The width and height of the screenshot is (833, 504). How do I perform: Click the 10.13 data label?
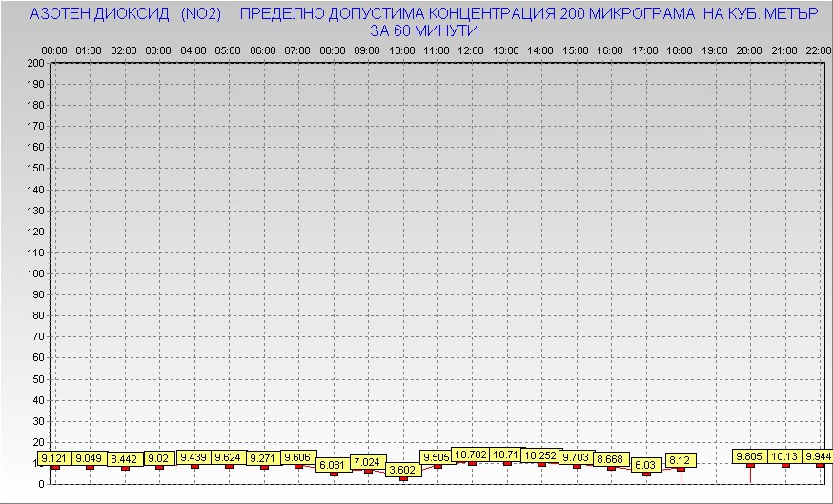tap(785, 456)
